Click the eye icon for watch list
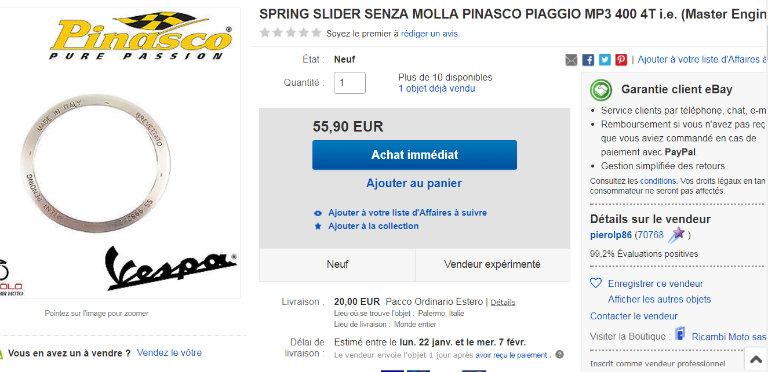 click(x=318, y=213)
